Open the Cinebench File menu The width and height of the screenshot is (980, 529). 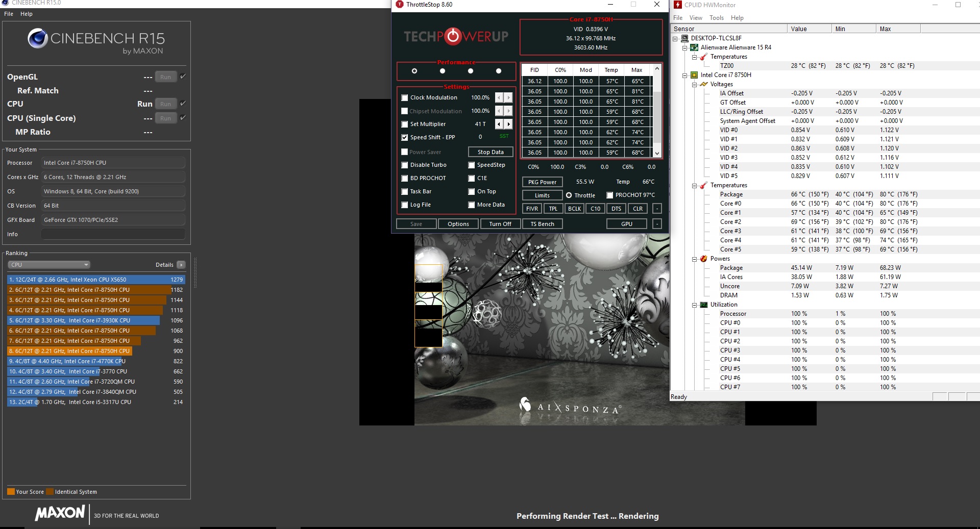(9, 14)
